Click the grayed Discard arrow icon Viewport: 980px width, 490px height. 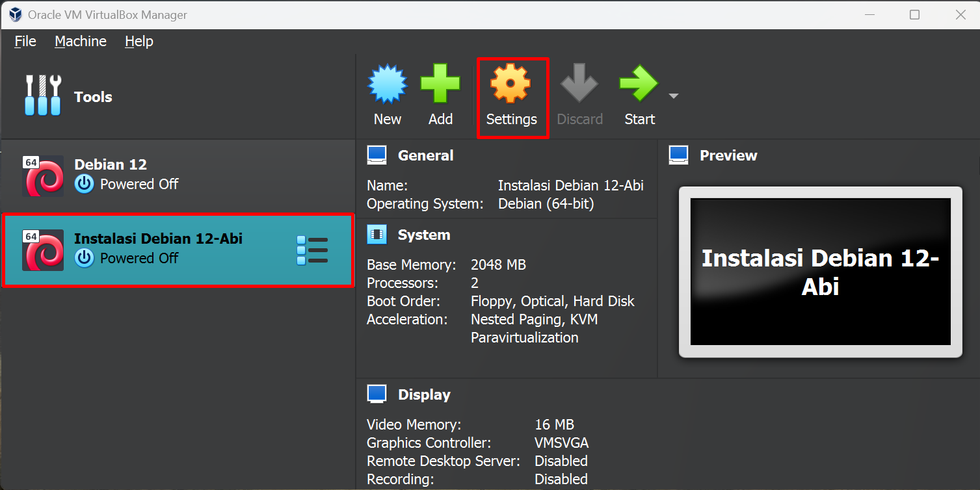click(579, 84)
